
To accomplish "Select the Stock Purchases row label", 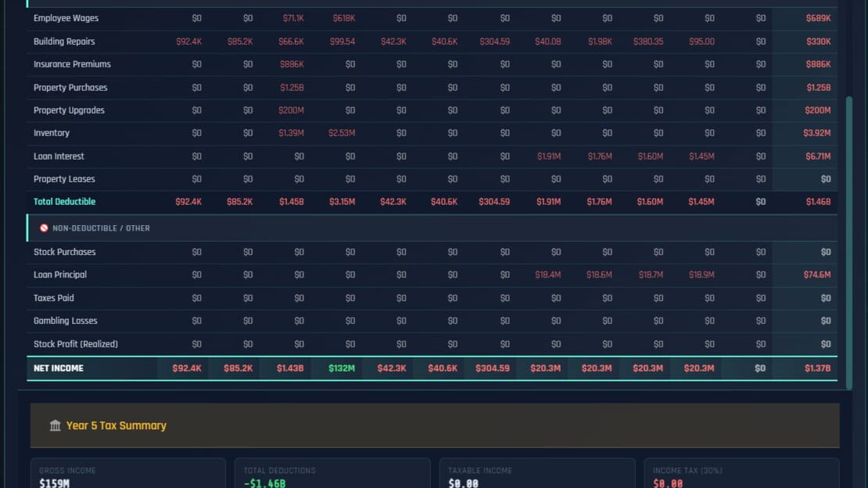I will coord(65,252).
